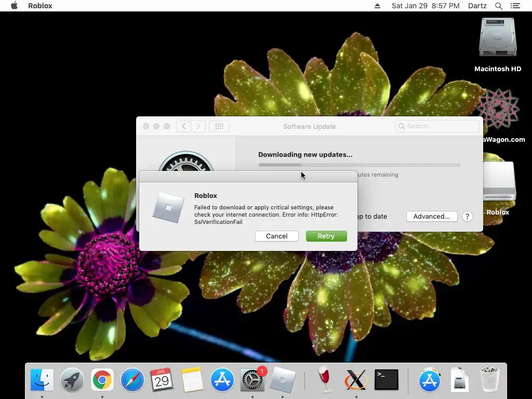Viewport: 532px width, 399px height.
Task: Click the update download progress bar
Action: 360,165
